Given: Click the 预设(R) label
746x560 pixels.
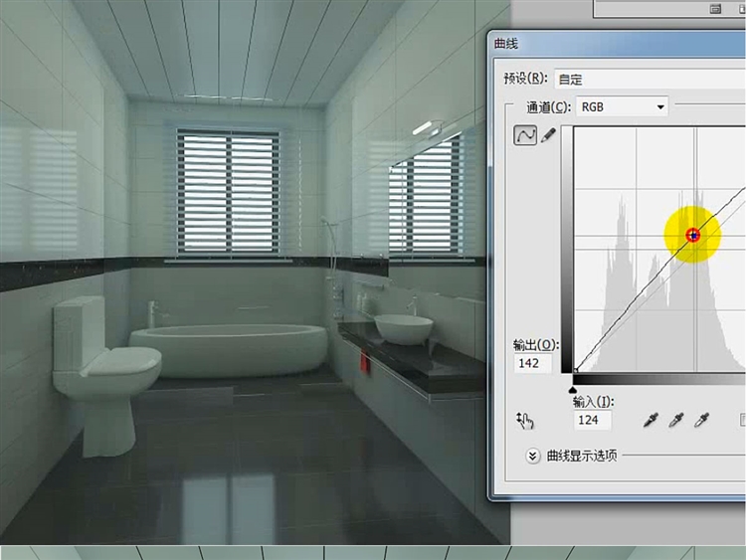Looking at the screenshot, I should click(x=526, y=78).
